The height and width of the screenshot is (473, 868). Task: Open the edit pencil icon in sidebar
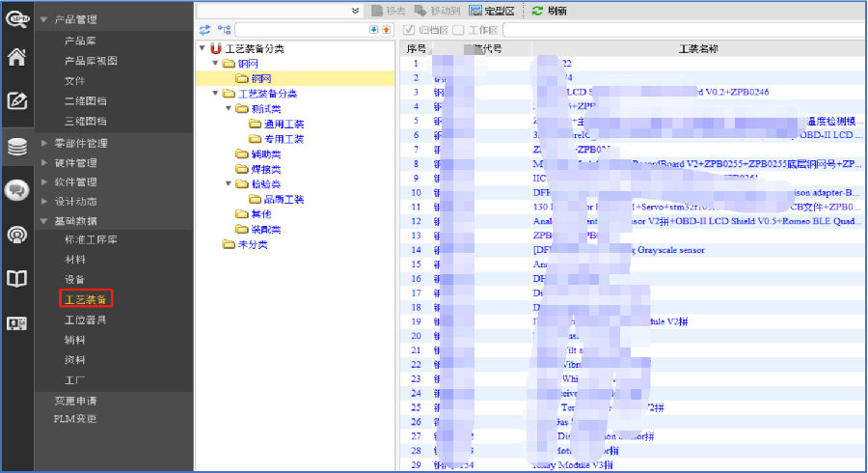(16, 100)
